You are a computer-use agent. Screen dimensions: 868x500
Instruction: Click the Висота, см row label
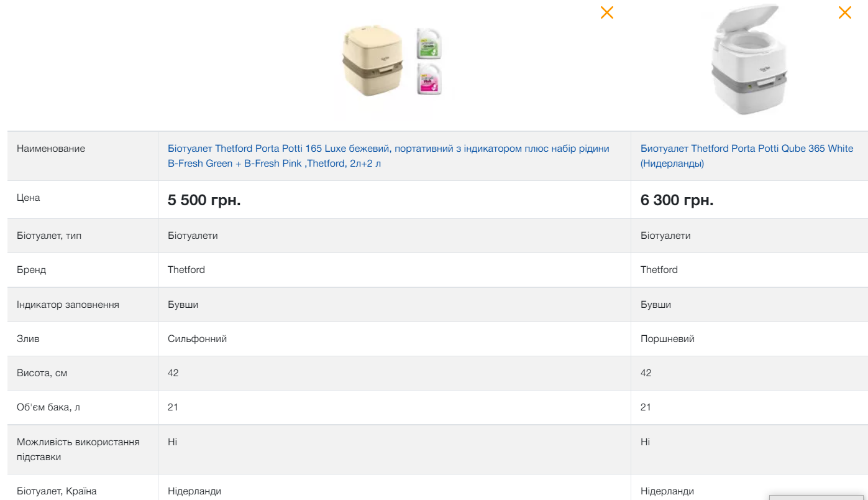coord(42,373)
